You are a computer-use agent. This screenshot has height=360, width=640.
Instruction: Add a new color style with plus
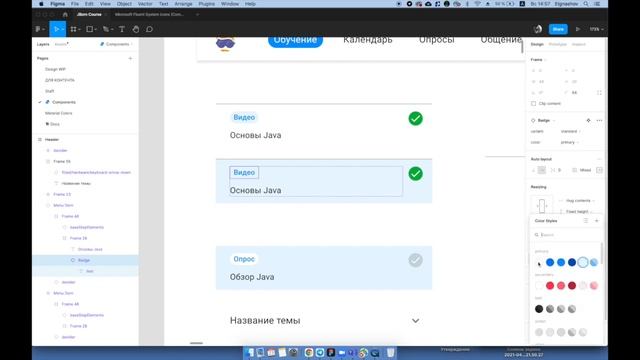click(597, 221)
